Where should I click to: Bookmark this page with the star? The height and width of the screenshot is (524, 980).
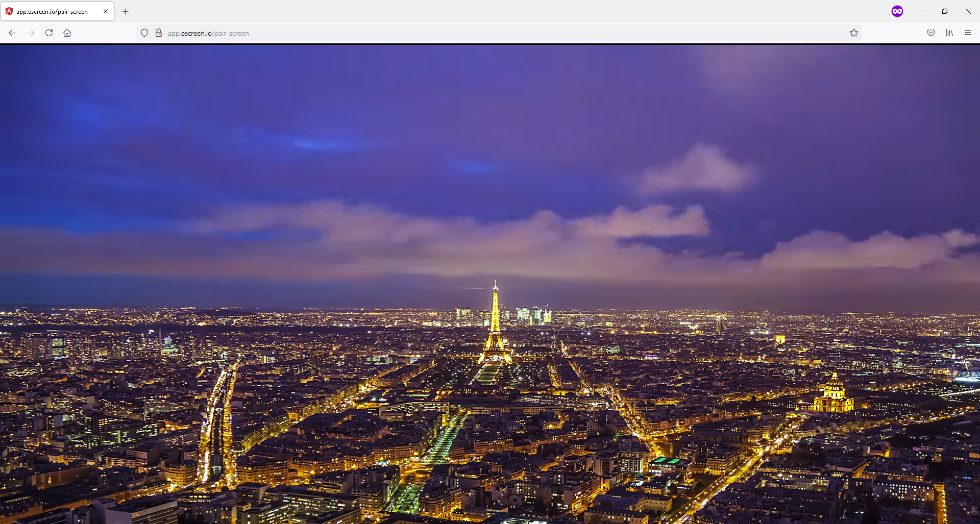coord(853,33)
